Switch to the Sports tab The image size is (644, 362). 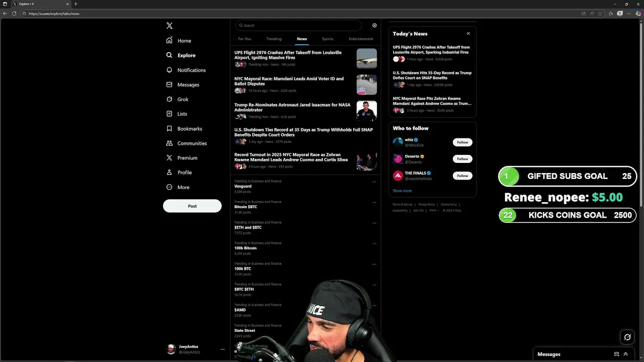point(328,39)
